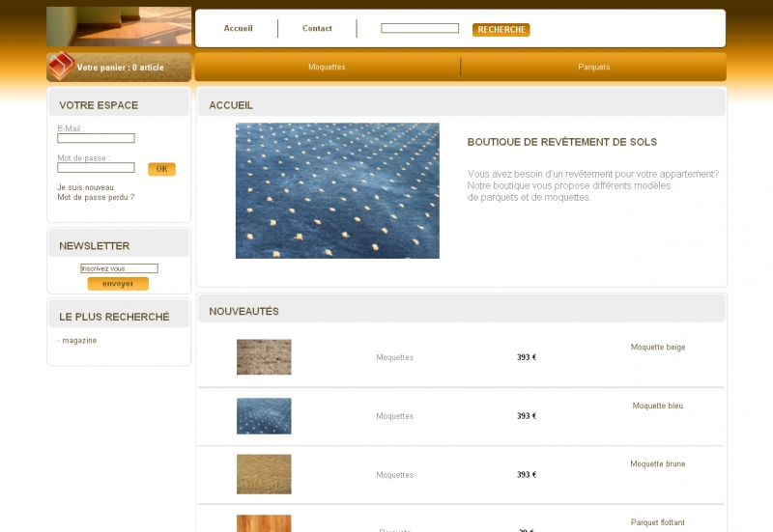Click the Moquette bleu product name
This screenshot has width=773, height=532.
pyautogui.click(x=658, y=406)
